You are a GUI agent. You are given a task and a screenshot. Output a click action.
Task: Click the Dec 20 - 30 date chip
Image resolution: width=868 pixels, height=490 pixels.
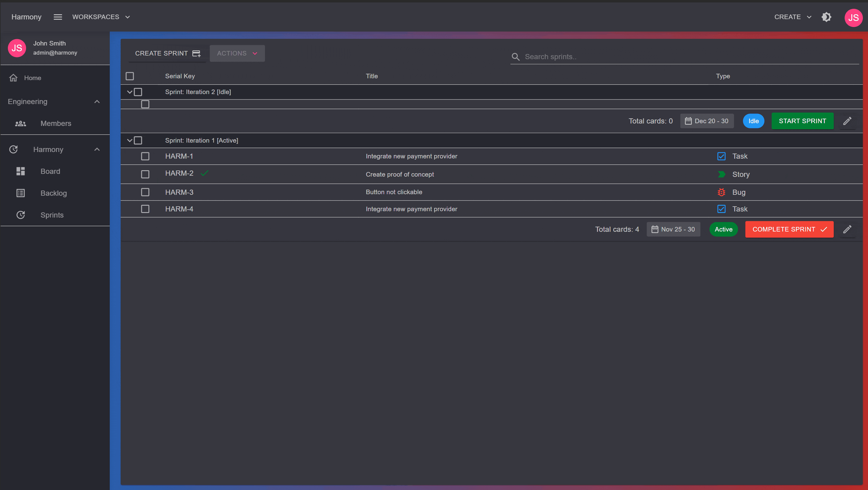pyautogui.click(x=707, y=121)
